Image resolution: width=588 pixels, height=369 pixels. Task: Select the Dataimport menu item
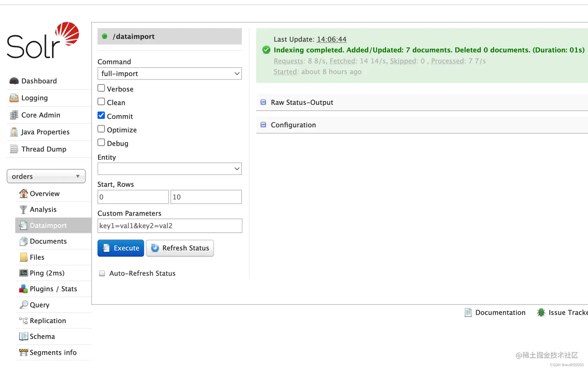pos(53,225)
